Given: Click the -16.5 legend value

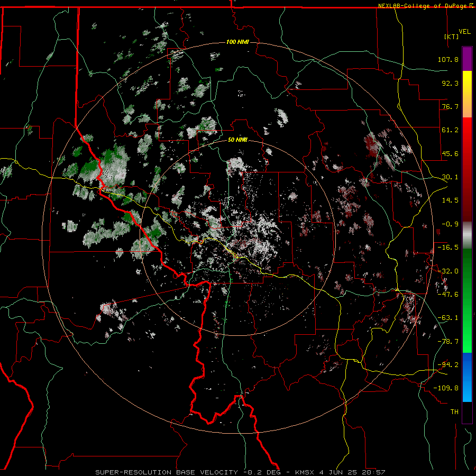Looking at the screenshot, I should [448, 248].
